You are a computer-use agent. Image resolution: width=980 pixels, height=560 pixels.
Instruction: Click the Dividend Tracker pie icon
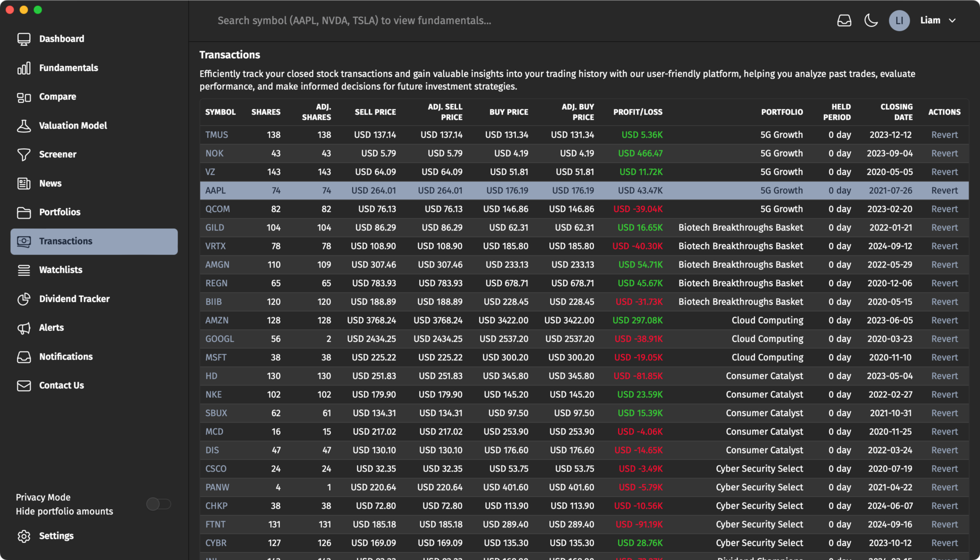(23, 299)
